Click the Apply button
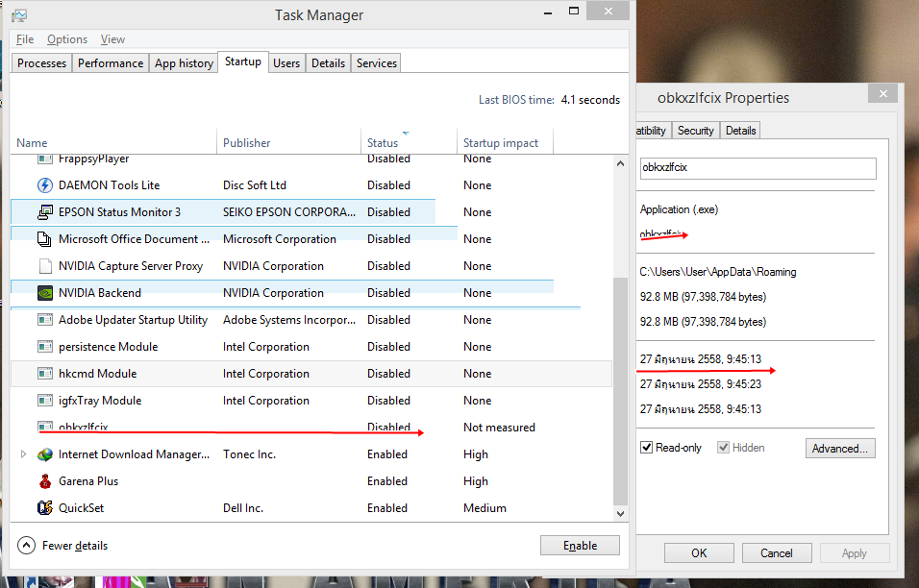 (x=854, y=553)
